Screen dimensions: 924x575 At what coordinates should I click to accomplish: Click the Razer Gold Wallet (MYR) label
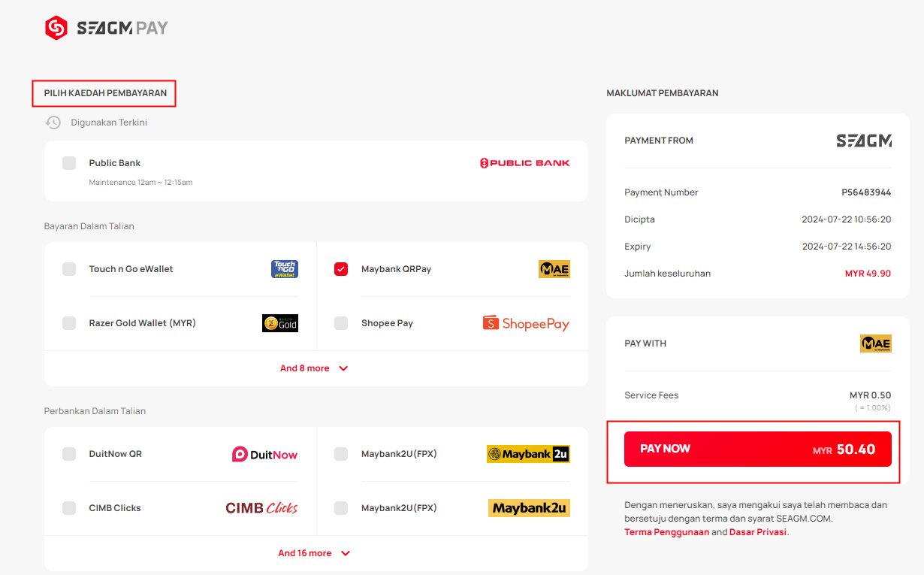coord(142,323)
